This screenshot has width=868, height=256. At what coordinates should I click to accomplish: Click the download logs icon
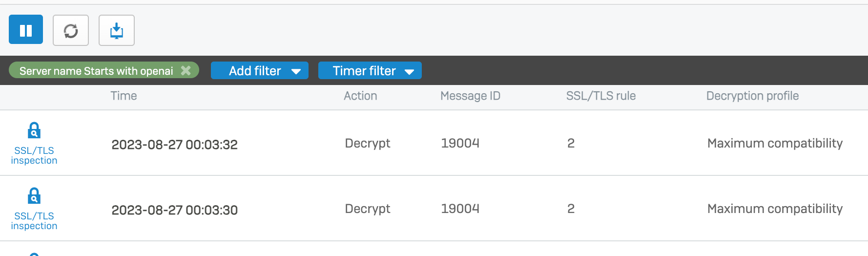pos(117,30)
